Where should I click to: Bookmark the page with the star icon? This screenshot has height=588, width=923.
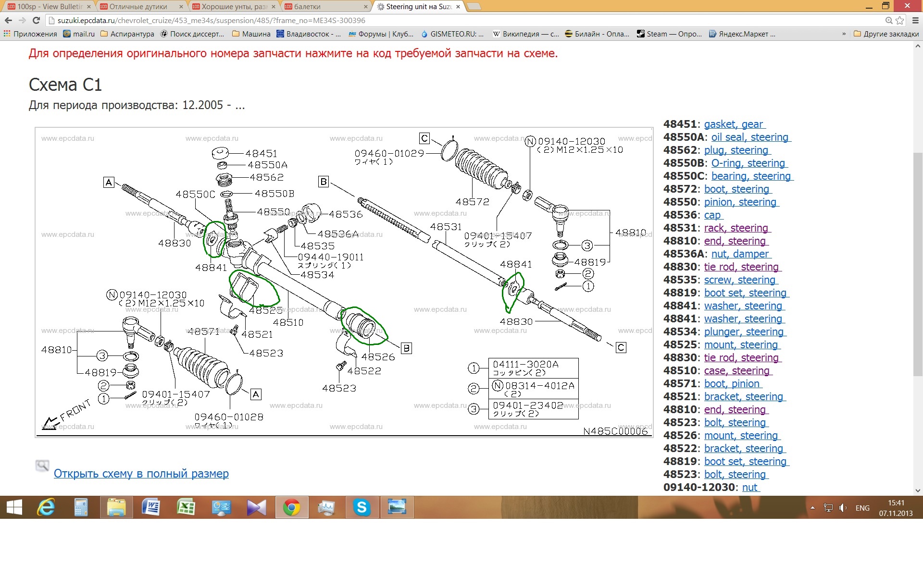[x=900, y=20]
